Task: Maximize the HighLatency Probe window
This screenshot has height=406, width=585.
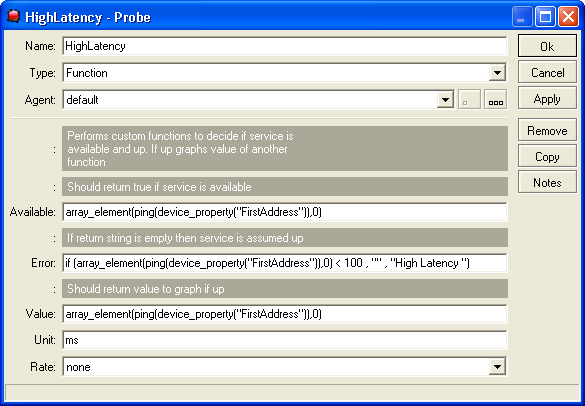Action: point(545,17)
